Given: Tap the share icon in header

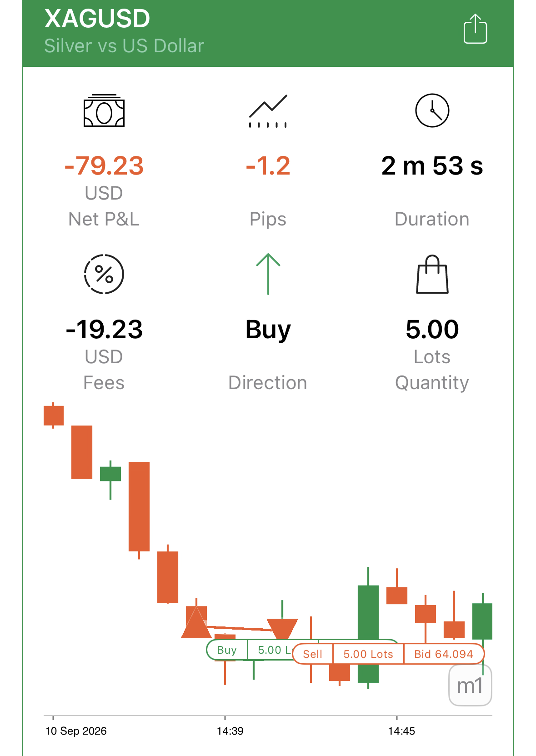Looking at the screenshot, I should pos(475,29).
